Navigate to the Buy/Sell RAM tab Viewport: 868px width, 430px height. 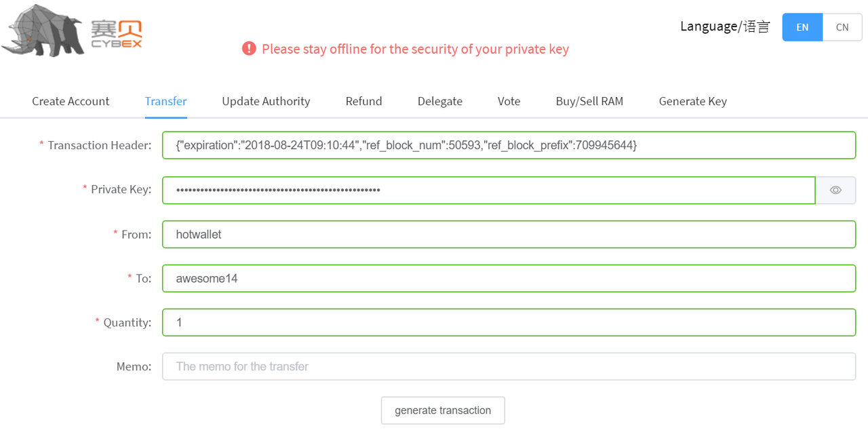click(x=589, y=101)
